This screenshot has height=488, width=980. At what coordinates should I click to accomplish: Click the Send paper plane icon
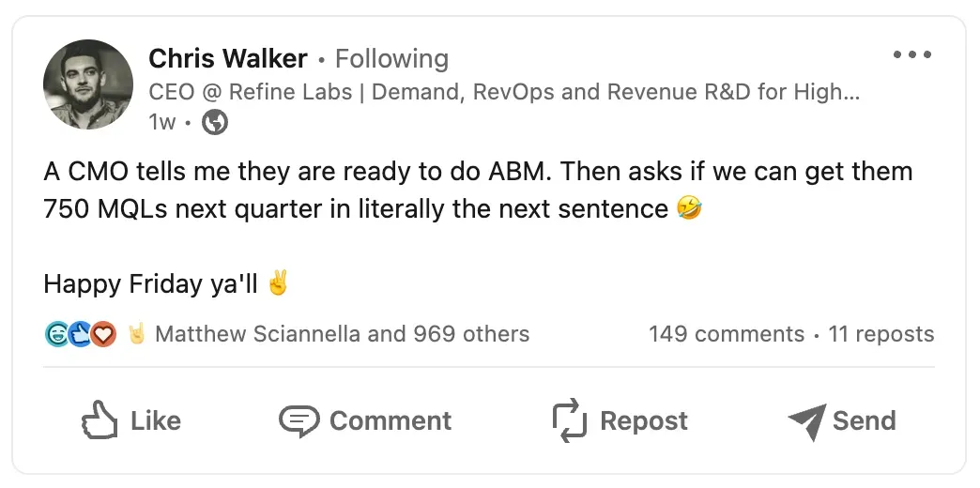click(806, 421)
